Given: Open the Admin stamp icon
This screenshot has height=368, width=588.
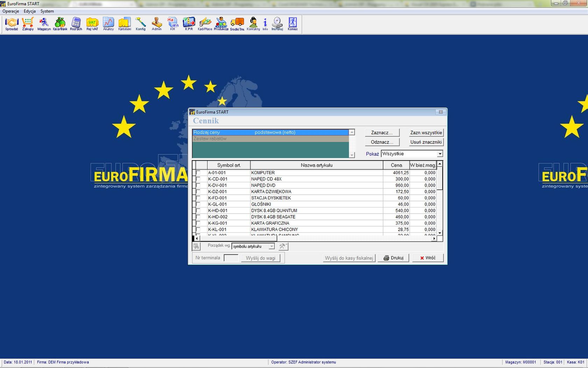Looking at the screenshot, I should (156, 24).
